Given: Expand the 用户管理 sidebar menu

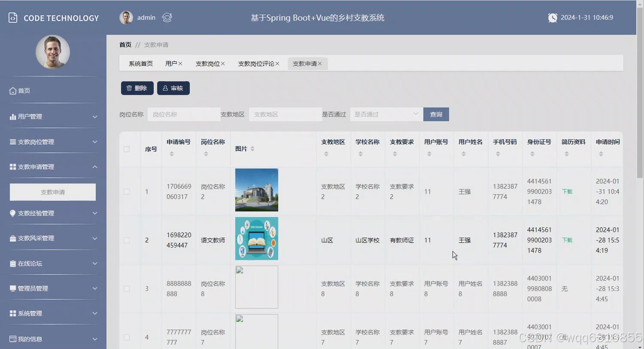Looking at the screenshot, I should click(x=52, y=116).
